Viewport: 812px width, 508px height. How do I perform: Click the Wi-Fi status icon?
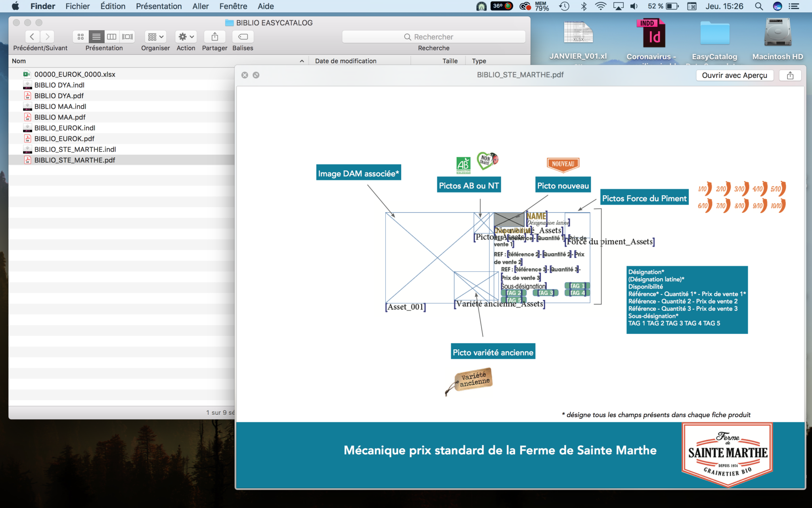601,6
